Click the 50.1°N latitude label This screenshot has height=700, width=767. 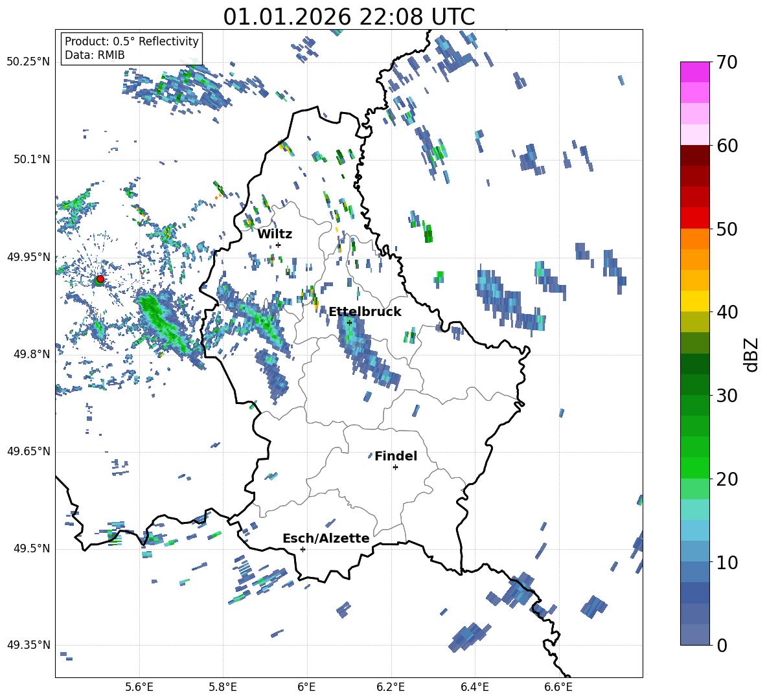coord(31,159)
